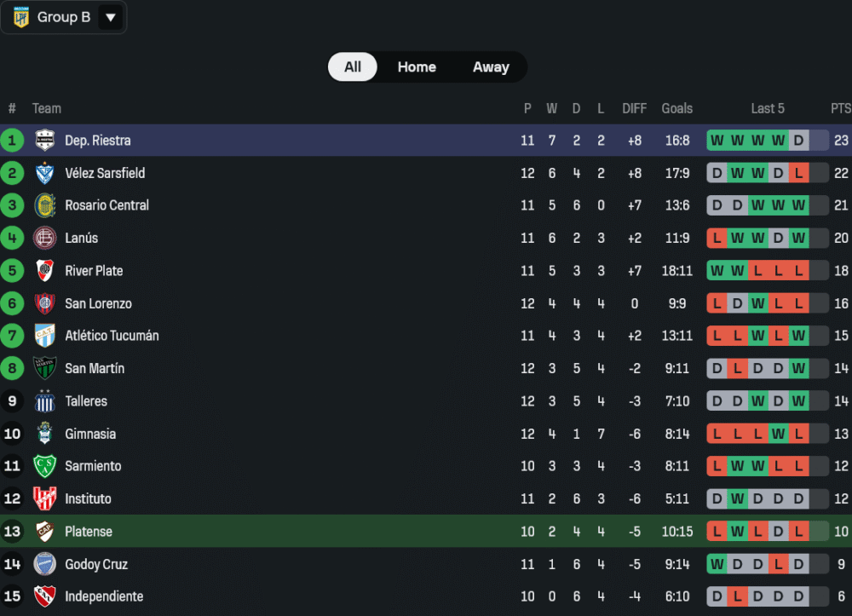
Task: Switch to the Home standings tab
Action: [x=417, y=67]
